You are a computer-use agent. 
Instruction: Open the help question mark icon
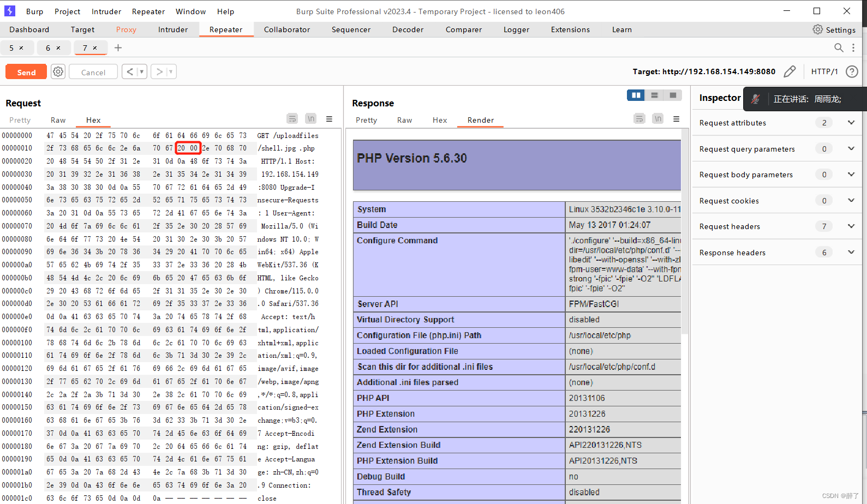tap(852, 71)
